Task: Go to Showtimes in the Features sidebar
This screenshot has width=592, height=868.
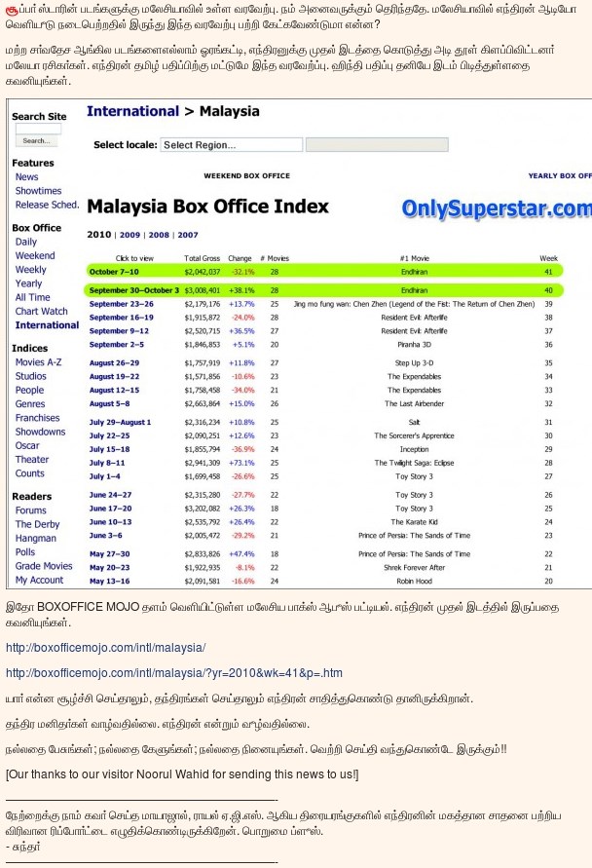Action: click(38, 191)
